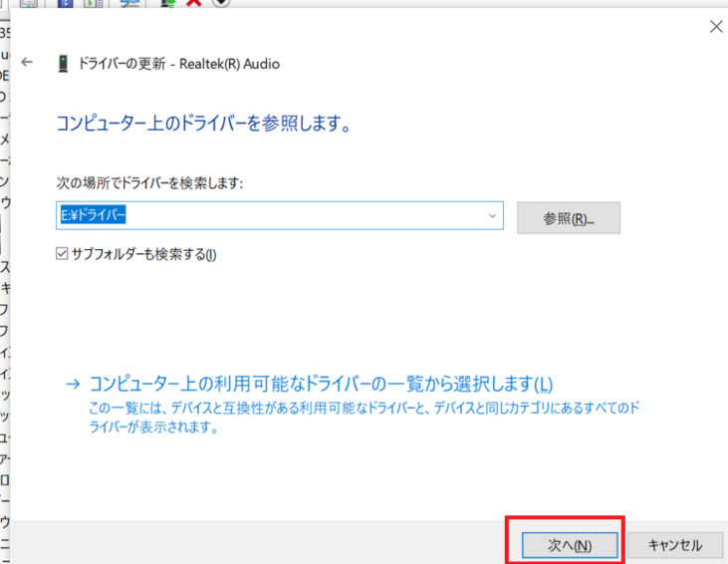Click inside the E:¥ドライバー path field

tap(269, 216)
